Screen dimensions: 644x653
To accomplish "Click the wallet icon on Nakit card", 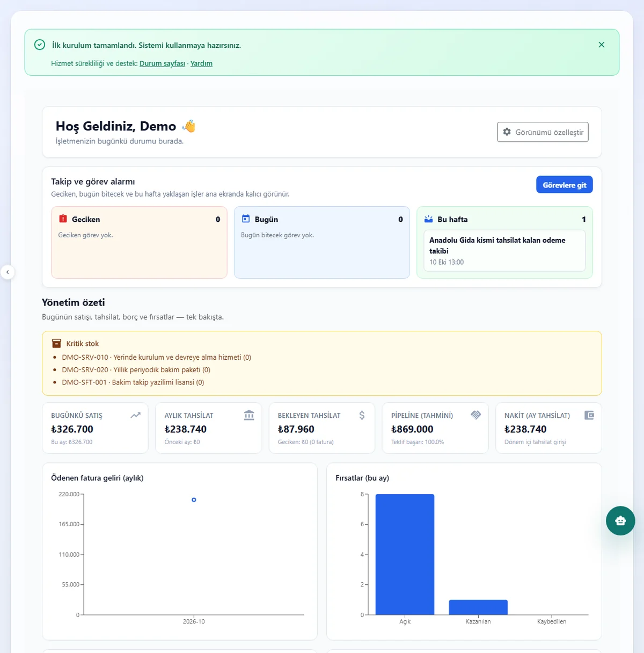I will point(589,415).
